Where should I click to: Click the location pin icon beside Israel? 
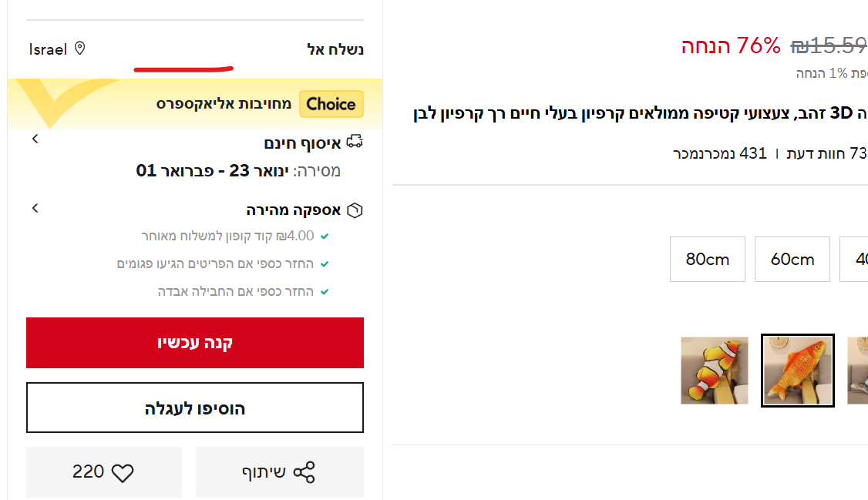(79, 49)
